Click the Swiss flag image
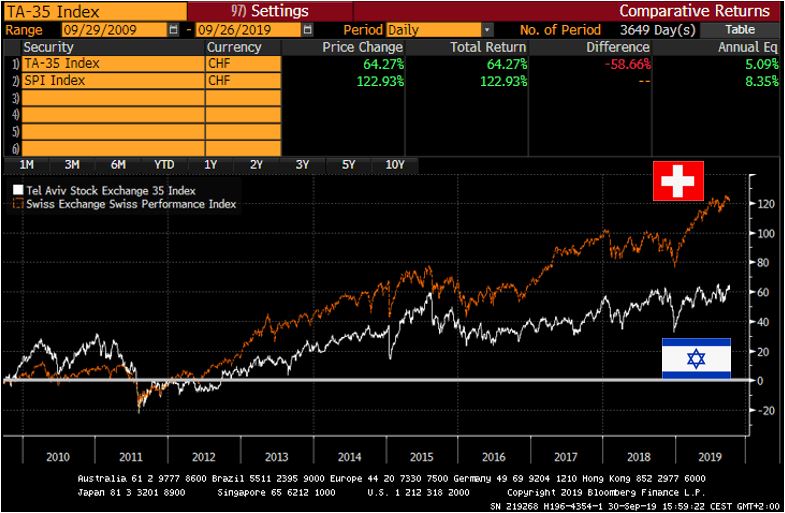Screen dimensions: 785x513 [x=678, y=181]
